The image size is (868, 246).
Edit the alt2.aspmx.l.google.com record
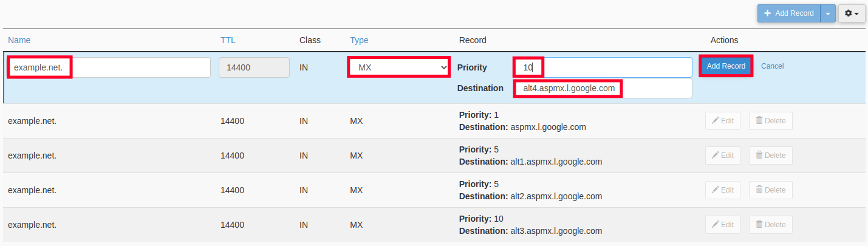[723, 190]
